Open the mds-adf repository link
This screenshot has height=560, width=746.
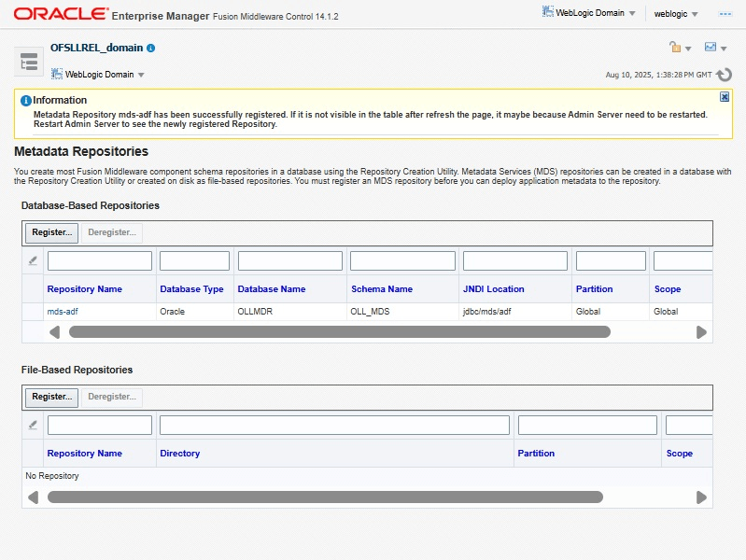pos(63,312)
